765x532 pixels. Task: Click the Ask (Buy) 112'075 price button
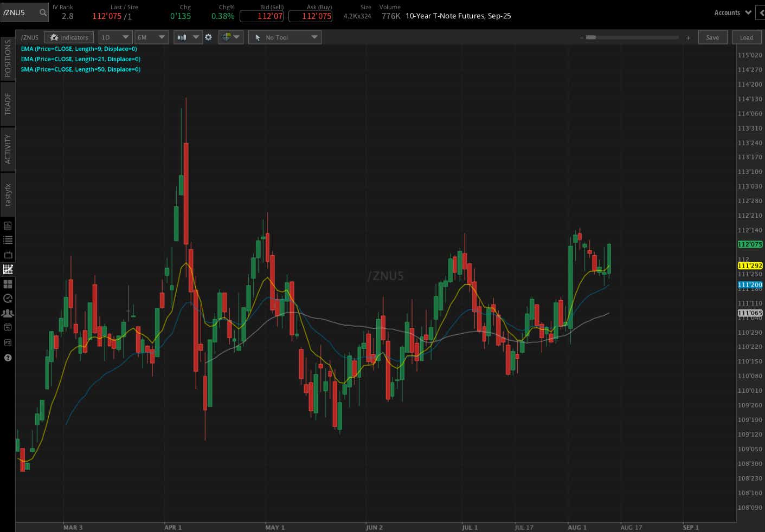click(x=310, y=16)
